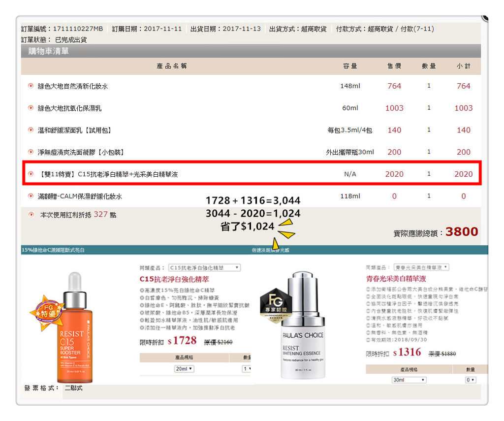Screen dimensions: 504x421
Task: Click the bullet icon beside 溫和舒緩潔面乳【試用包】
Action: tap(31, 130)
